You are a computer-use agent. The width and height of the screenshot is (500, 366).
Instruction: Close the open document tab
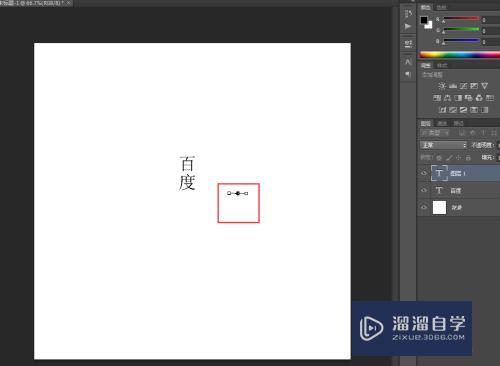[68, 3]
